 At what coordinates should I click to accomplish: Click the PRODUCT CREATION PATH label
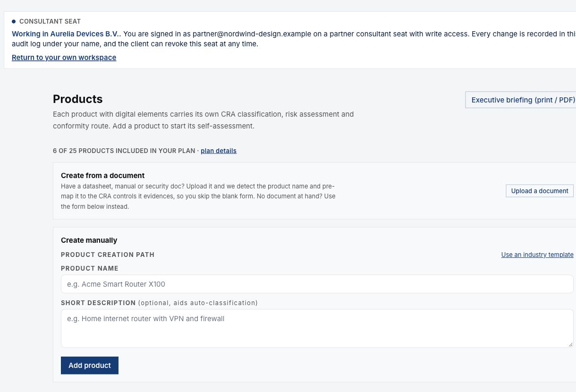point(108,255)
